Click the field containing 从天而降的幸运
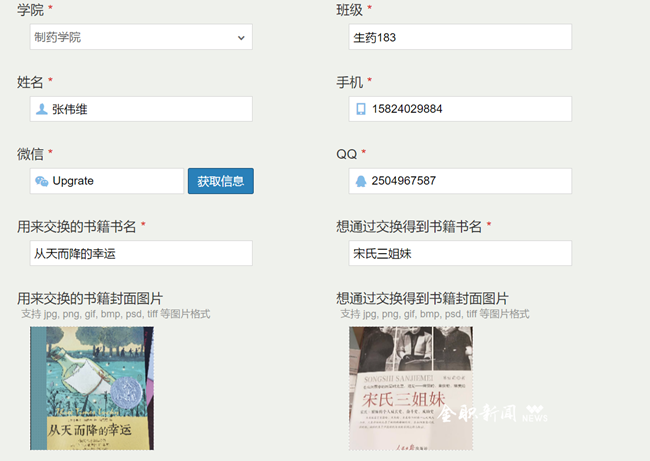The image size is (650, 461). [141, 253]
